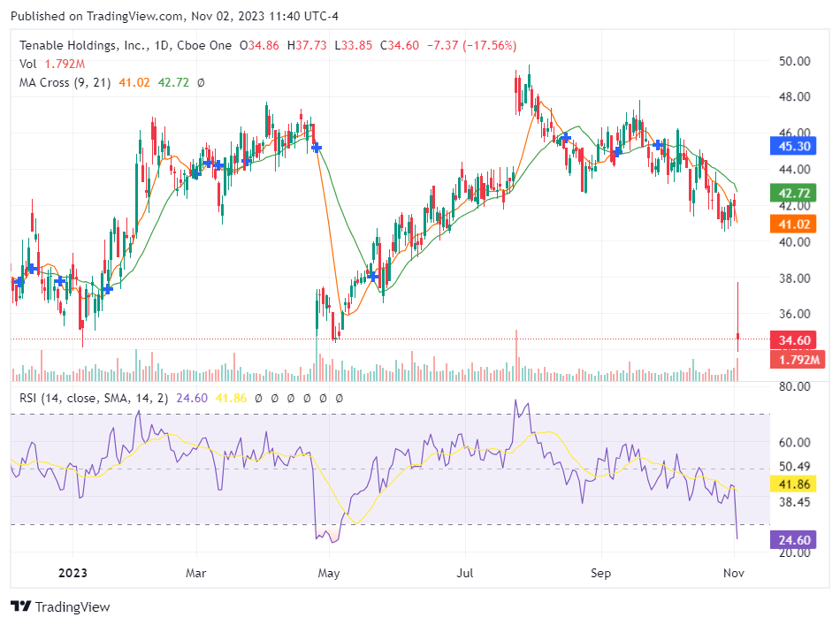The height and width of the screenshot is (625, 840).
Task: Click the purple 24.60 value in RSI legend
Action: [192, 399]
